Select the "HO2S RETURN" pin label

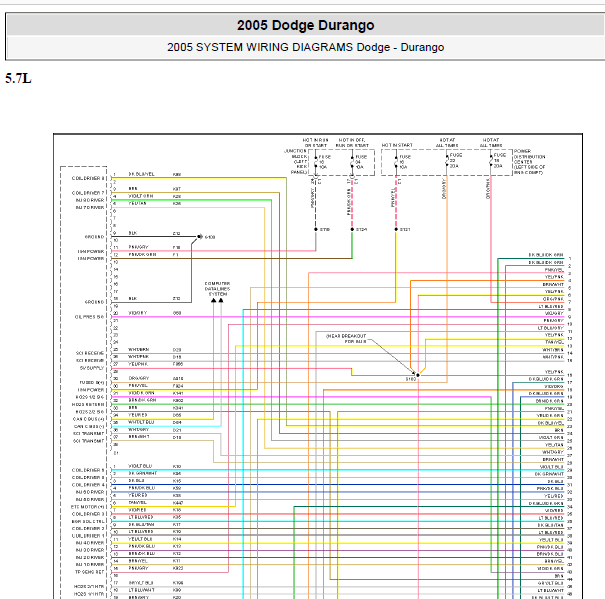[x=88, y=404]
